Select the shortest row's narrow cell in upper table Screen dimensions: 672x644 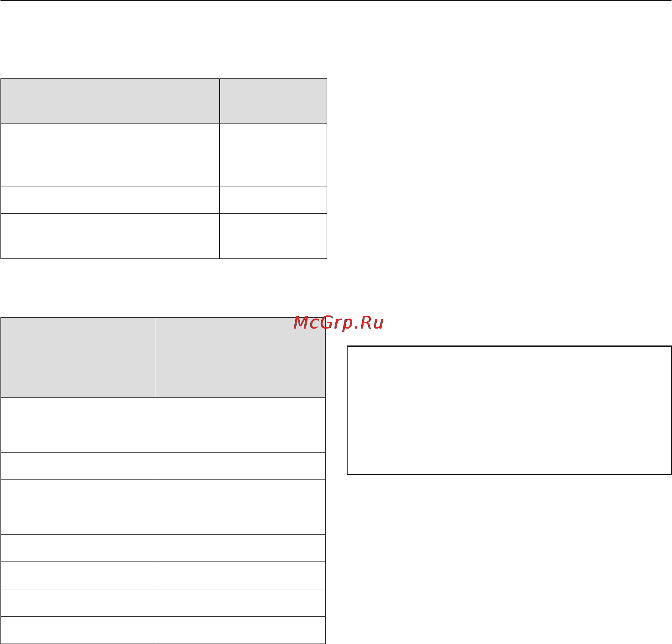(273, 200)
